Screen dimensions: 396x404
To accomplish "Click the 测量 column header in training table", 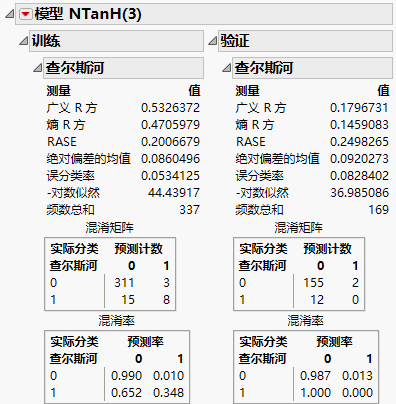I will click(x=59, y=91).
